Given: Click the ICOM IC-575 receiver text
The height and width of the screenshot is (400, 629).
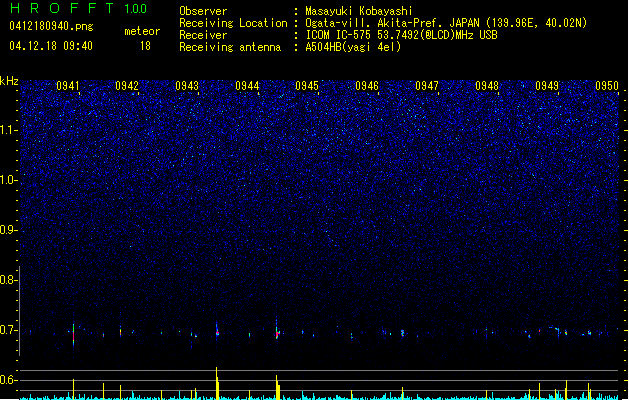Looking at the screenshot, I should (x=401, y=35).
